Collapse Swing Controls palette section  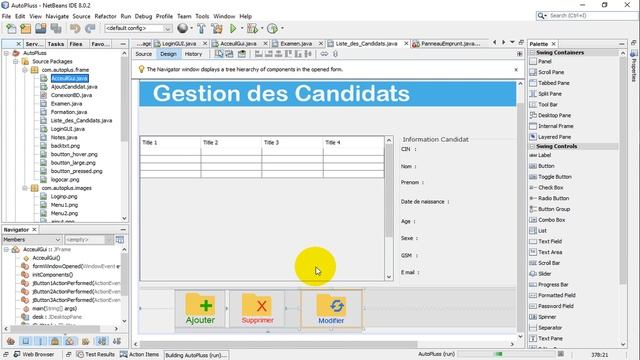tap(532, 146)
